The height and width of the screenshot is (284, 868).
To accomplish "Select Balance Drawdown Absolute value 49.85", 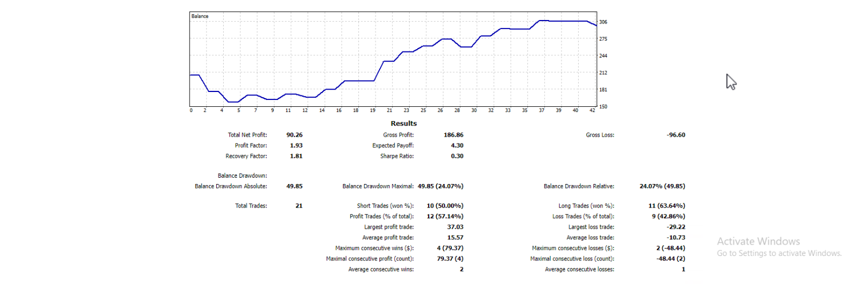I will click(x=294, y=186).
